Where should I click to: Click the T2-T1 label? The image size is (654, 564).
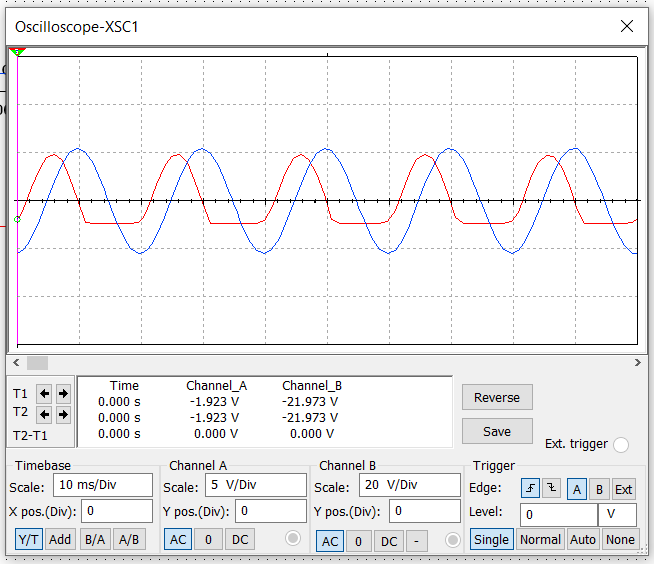click(30, 436)
